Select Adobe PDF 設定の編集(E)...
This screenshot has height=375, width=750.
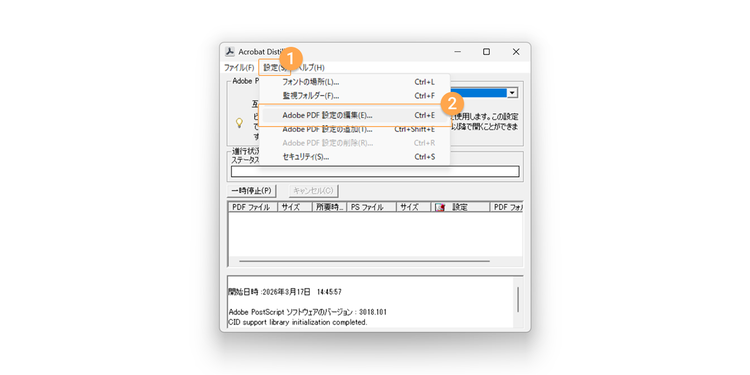354,115
